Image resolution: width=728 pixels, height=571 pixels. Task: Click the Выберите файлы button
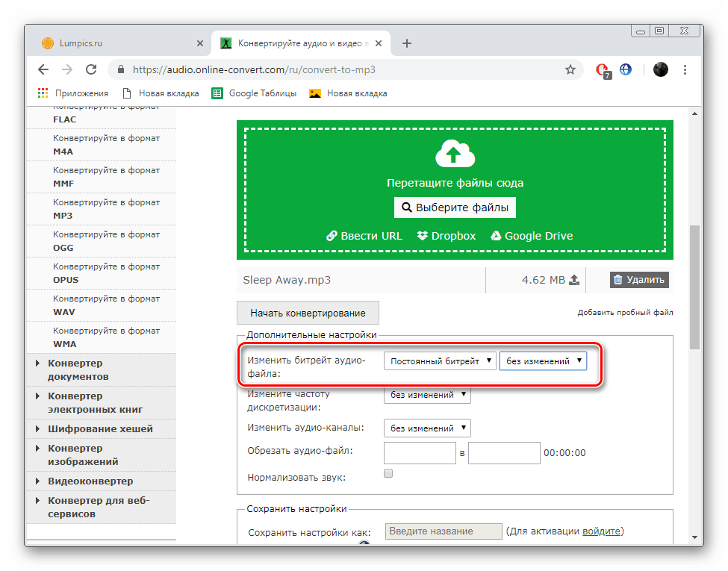(455, 208)
